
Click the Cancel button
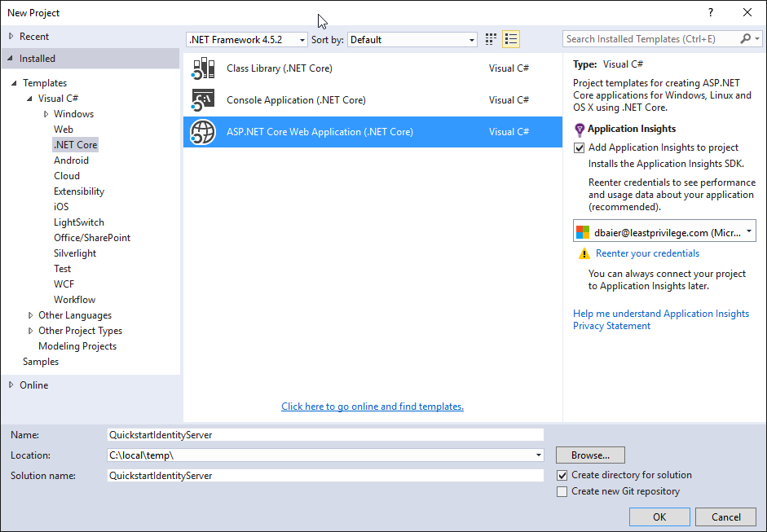(726, 517)
